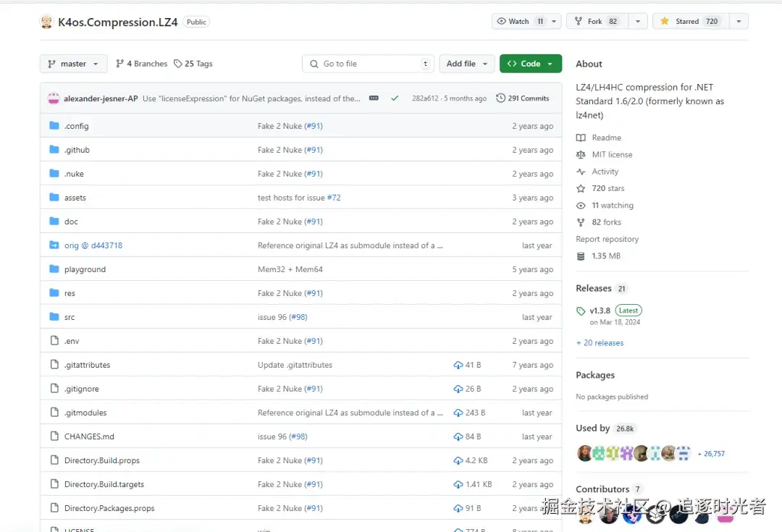Open the 'Mem32 + Mem64' commit message
782x532 pixels.
[x=290, y=269]
